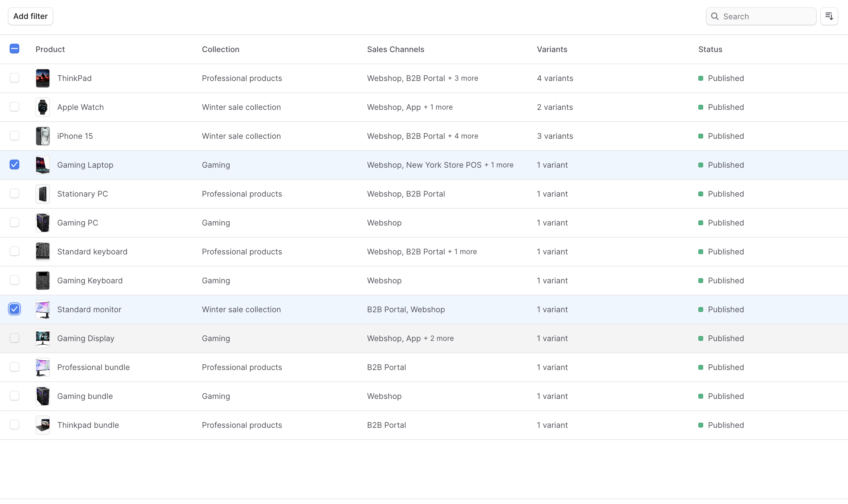The image size is (848, 504).
Task: Click the Status column header
Action: [710, 49]
